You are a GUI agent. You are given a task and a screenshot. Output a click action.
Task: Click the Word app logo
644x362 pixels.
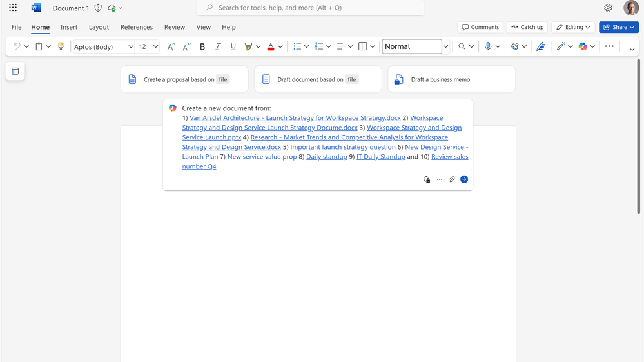(x=36, y=8)
